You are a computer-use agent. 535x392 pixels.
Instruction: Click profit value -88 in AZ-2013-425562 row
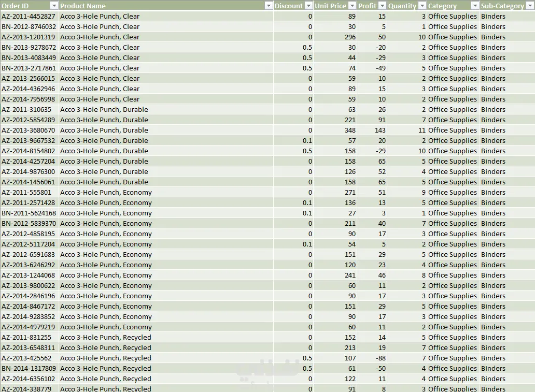(381, 358)
